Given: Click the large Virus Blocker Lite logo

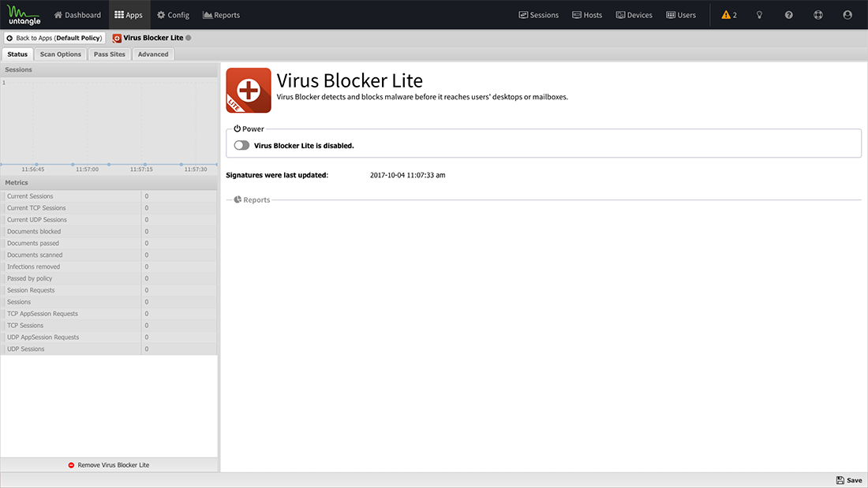Looking at the screenshot, I should [x=249, y=90].
